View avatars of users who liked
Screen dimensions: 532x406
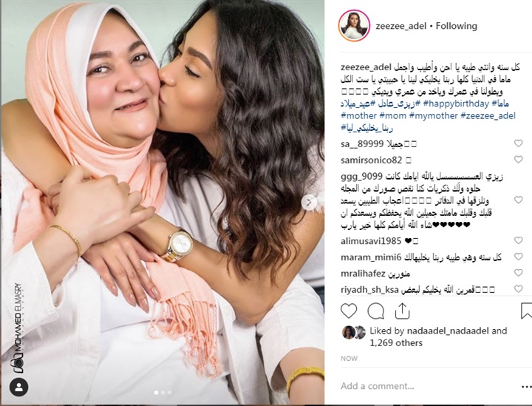[354, 332]
